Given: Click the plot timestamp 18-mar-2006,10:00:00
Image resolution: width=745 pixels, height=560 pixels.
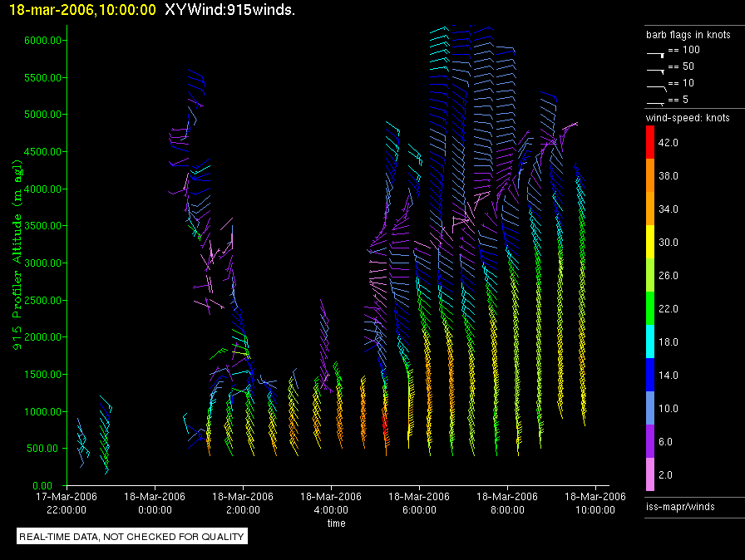Looking at the screenshot, I should tap(78, 10).
